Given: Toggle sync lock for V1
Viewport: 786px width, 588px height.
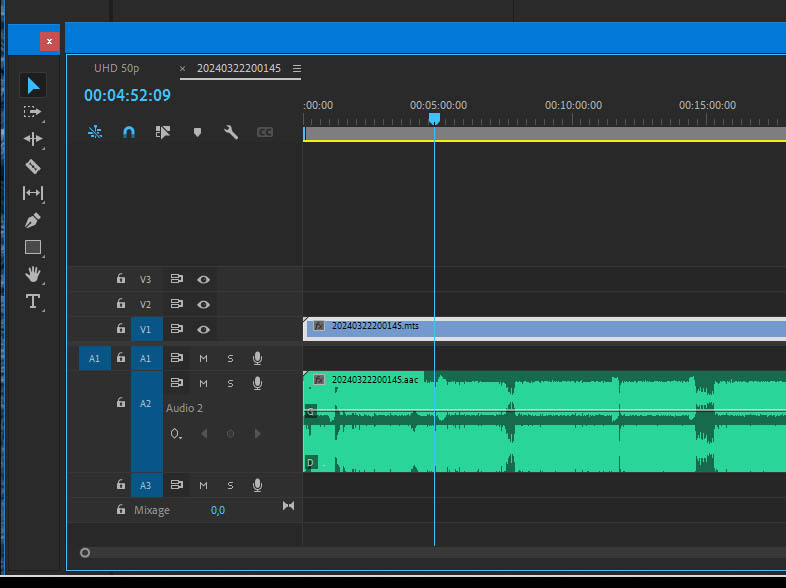Looking at the screenshot, I should point(176,329).
